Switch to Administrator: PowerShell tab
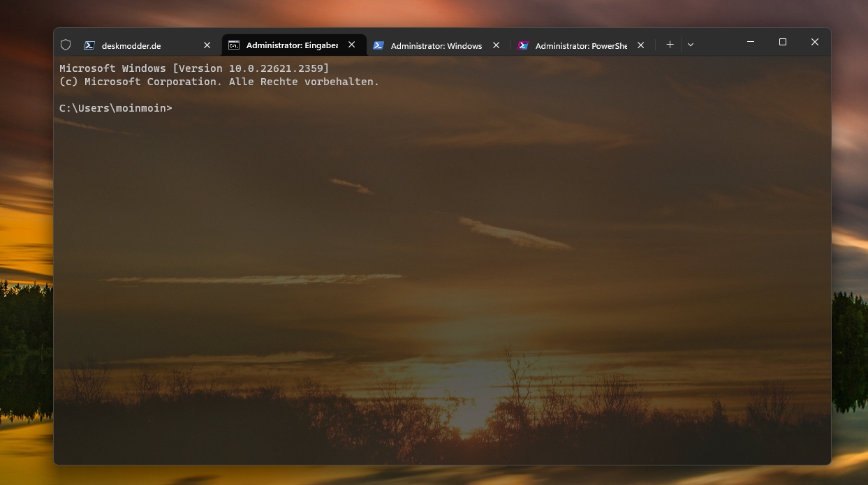868x485 pixels. coord(582,45)
